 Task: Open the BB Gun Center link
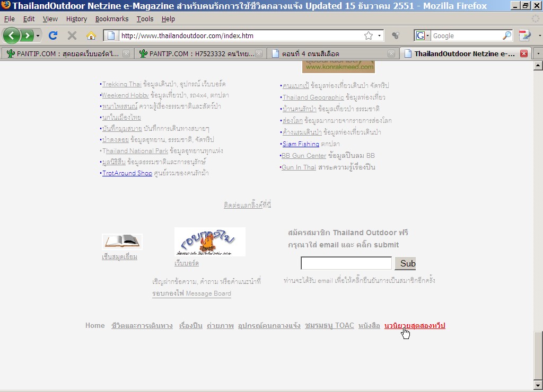coord(304,156)
